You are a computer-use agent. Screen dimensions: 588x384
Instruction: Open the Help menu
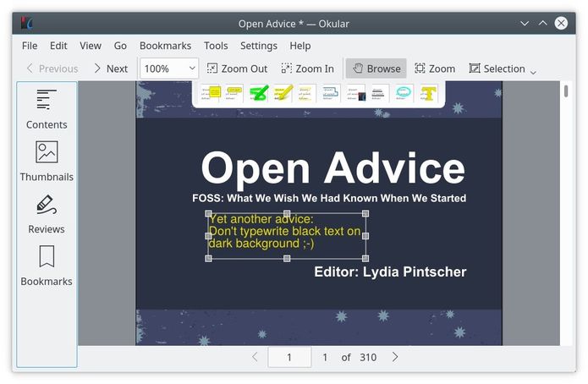pos(300,46)
